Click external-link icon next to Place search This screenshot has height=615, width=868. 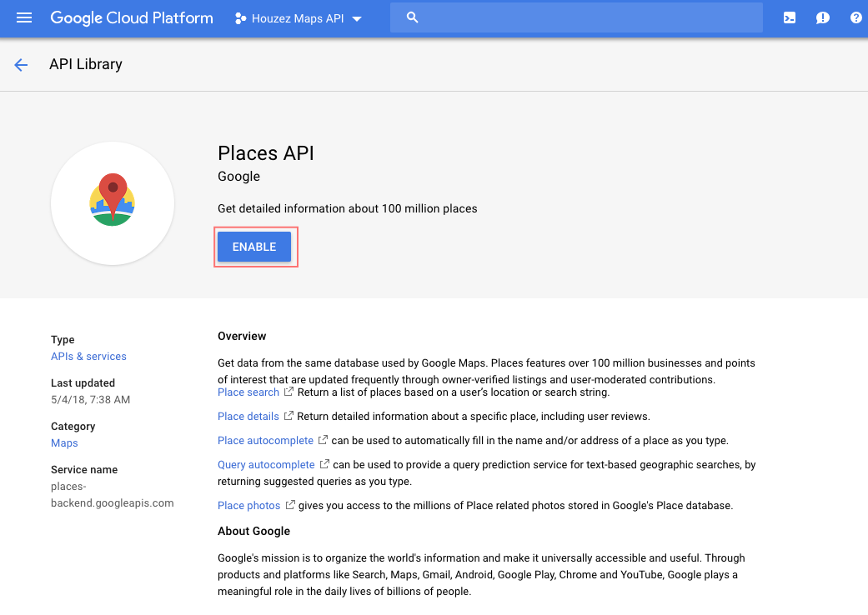[288, 392]
